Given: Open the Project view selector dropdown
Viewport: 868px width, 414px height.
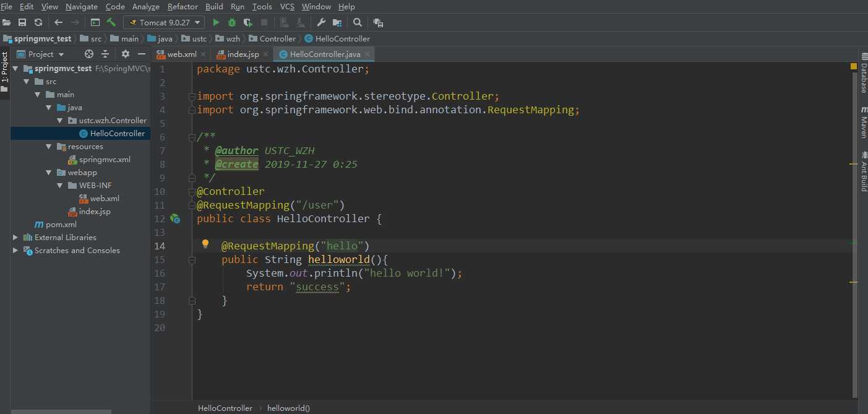Looking at the screenshot, I should pos(41,54).
